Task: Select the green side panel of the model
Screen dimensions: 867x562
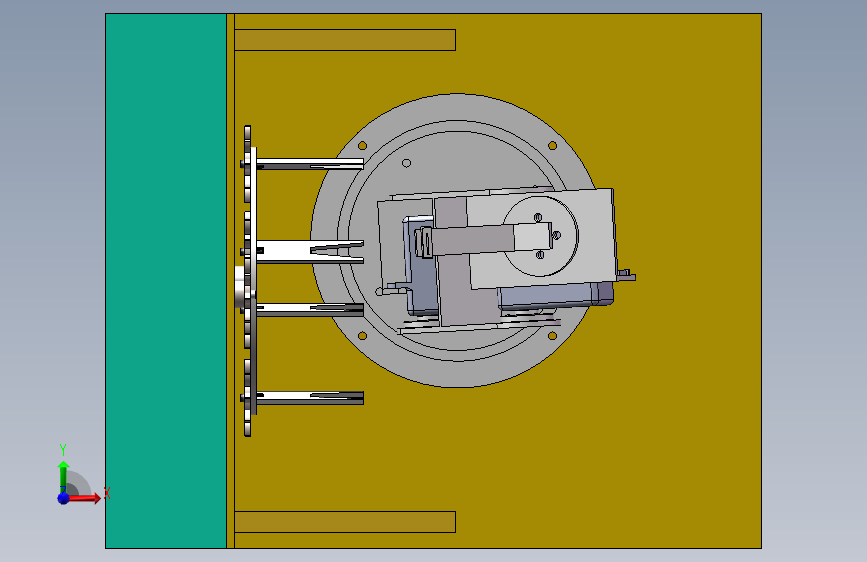Action: (x=166, y=281)
